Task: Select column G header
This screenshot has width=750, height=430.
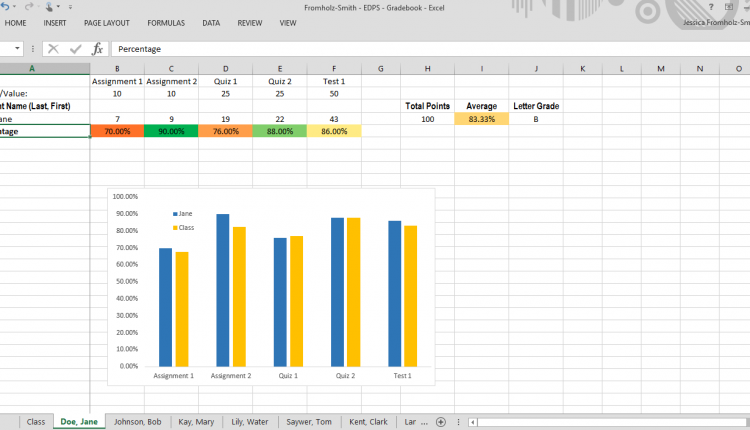Action: pyautogui.click(x=381, y=68)
